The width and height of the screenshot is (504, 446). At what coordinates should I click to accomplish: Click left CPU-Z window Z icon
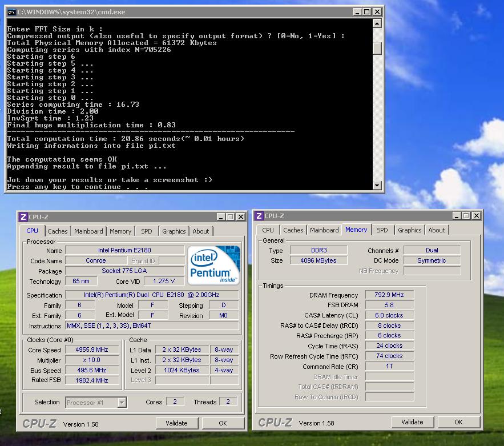23,217
